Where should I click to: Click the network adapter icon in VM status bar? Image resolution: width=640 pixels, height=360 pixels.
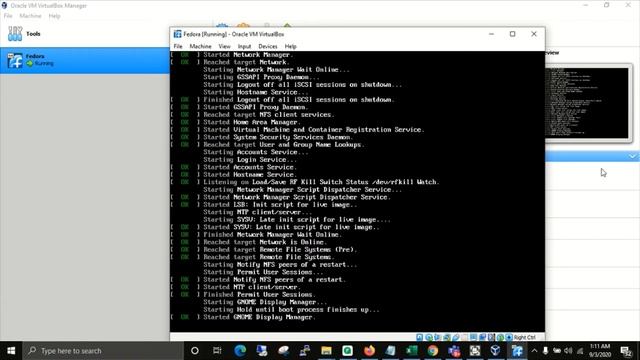447,337
